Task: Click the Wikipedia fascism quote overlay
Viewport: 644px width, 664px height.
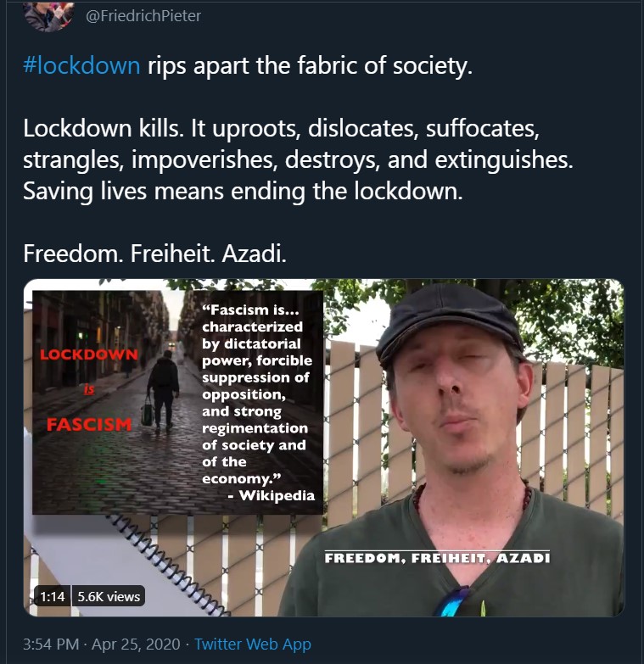Action: pos(259,402)
